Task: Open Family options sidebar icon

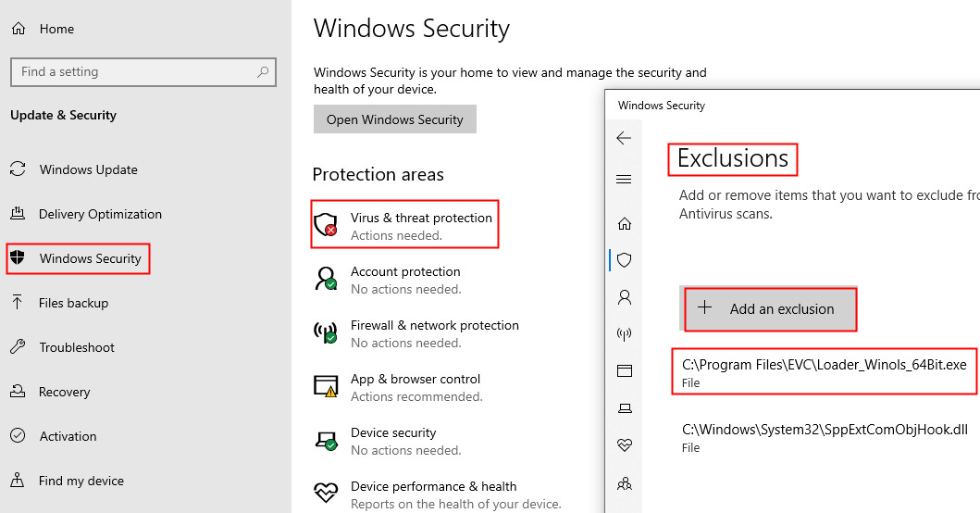Action: [625, 482]
